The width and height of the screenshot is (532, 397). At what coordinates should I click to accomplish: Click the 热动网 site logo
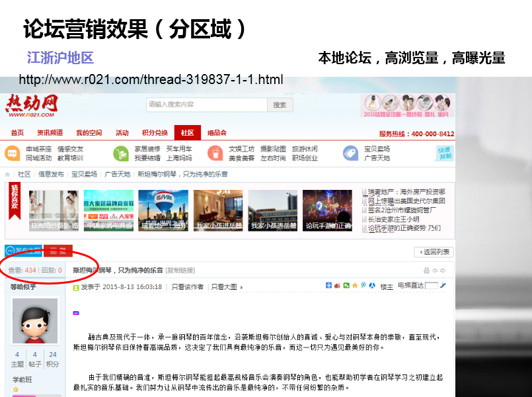tap(32, 106)
